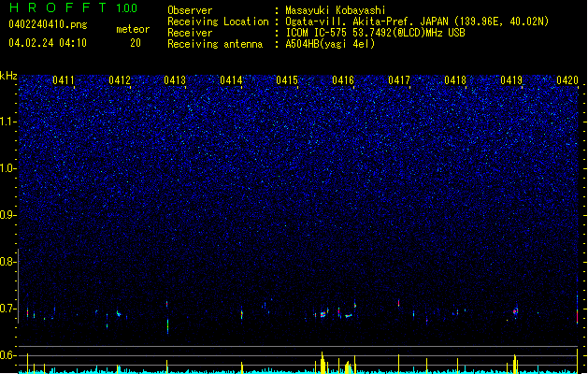Viewport: 588px width, 374px height.
Task: Click the tallest yellow power spike before 0416
Action: click(x=323, y=363)
